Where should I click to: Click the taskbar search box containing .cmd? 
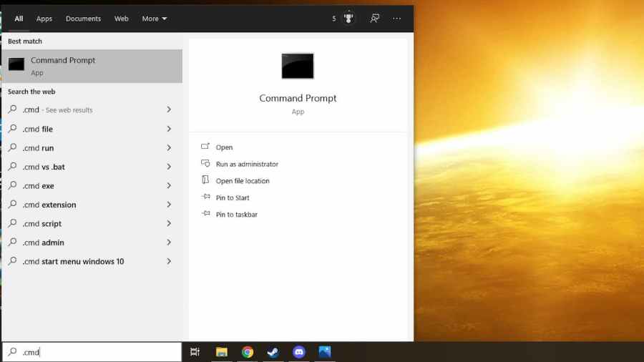92,352
